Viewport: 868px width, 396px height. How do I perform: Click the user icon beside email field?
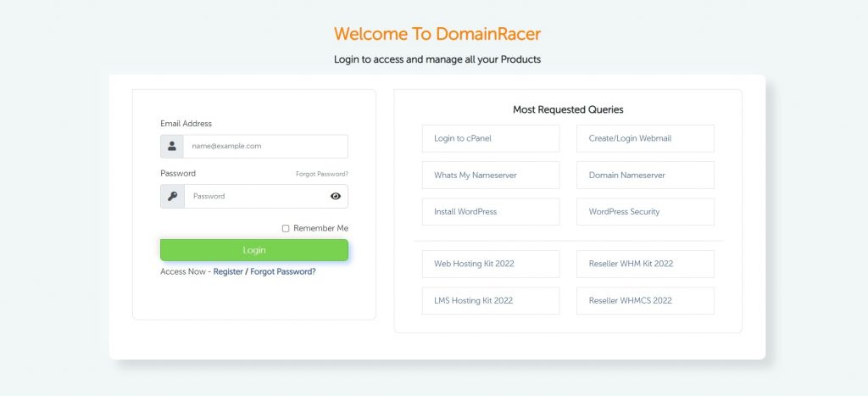point(172,146)
